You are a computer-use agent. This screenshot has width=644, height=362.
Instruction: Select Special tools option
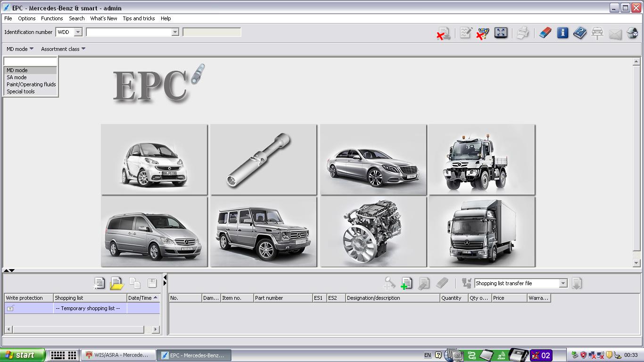coord(30,91)
